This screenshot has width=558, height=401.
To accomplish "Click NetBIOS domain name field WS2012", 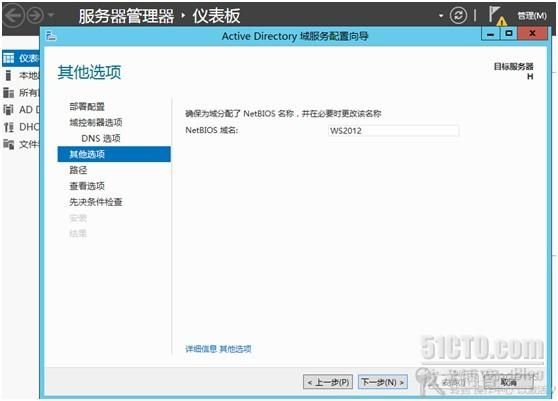I will point(393,131).
